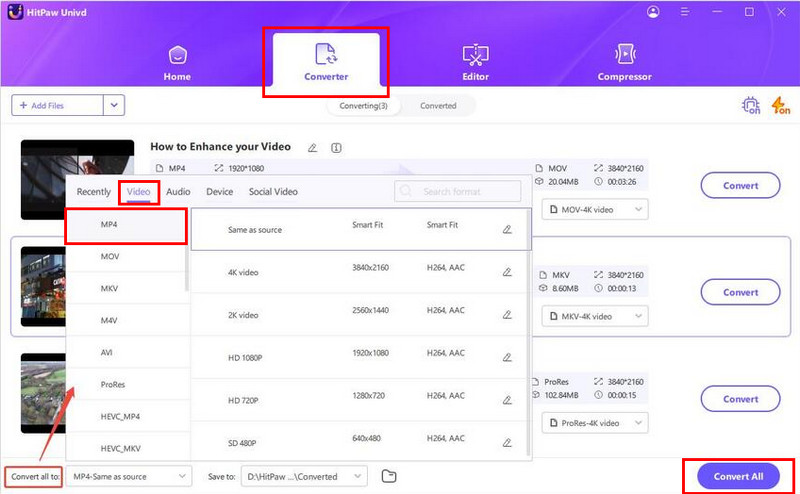Click Convert for the MKV video

740,292
